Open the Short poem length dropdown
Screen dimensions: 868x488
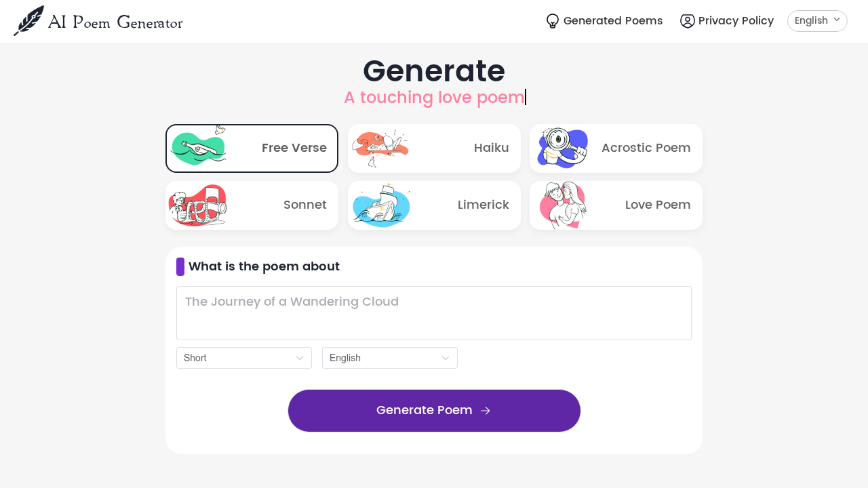[243, 358]
